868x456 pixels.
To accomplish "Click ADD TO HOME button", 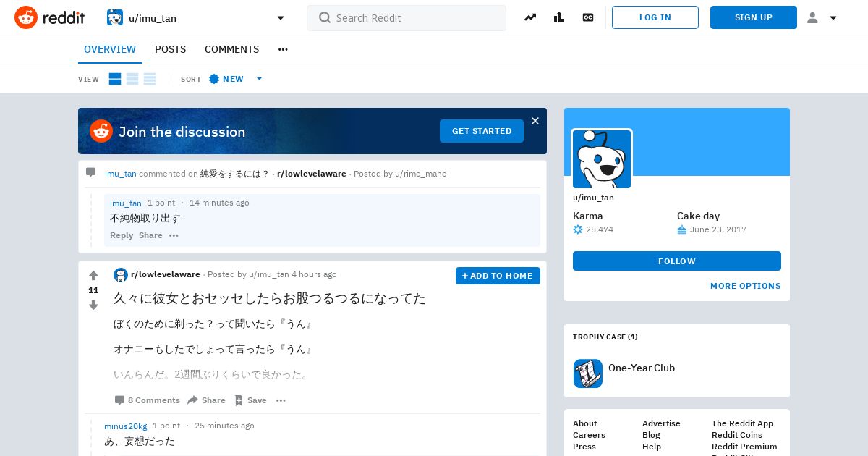I will click(498, 276).
